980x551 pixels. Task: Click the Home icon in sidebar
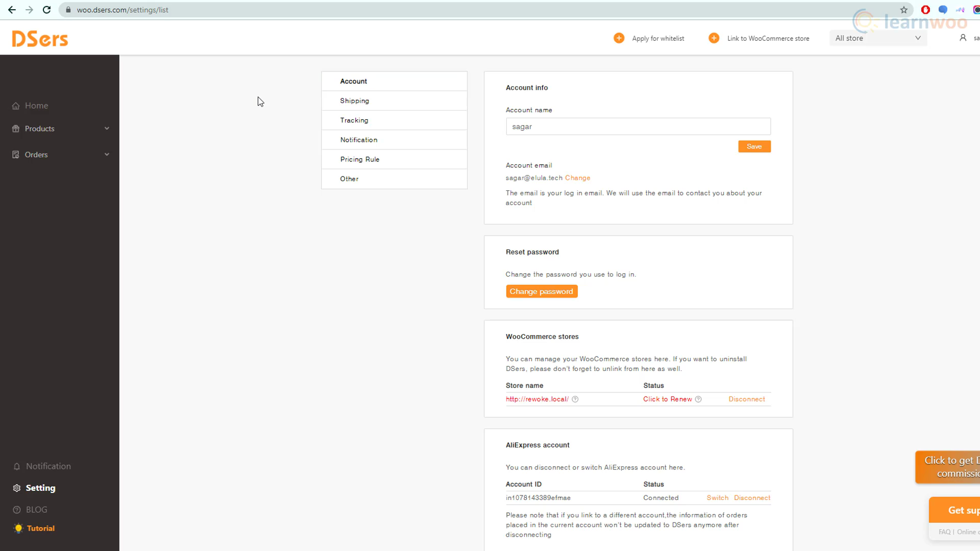(x=16, y=106)
